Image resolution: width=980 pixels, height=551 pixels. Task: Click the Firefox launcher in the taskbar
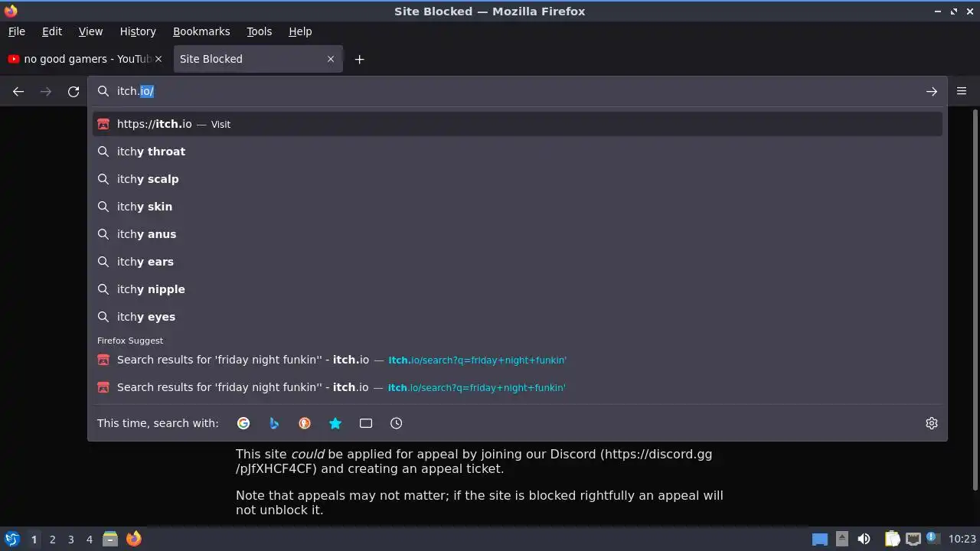click(134, 540)
